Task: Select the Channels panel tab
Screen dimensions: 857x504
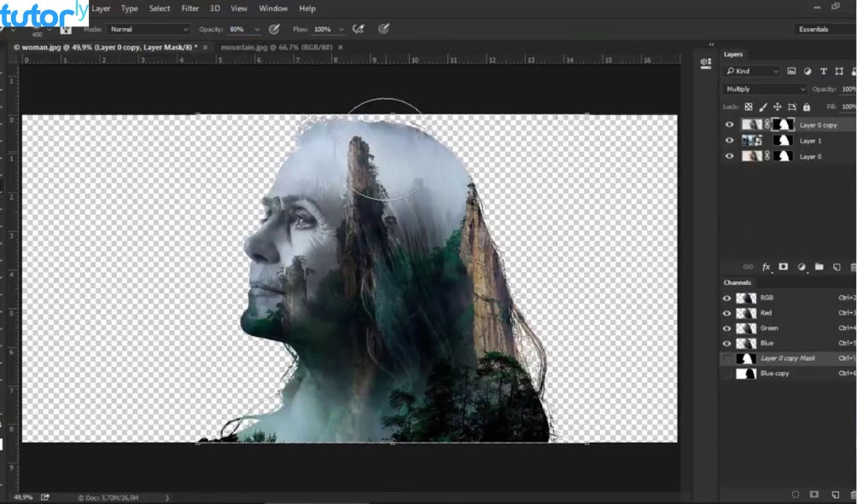Action: tap(737, 283)
